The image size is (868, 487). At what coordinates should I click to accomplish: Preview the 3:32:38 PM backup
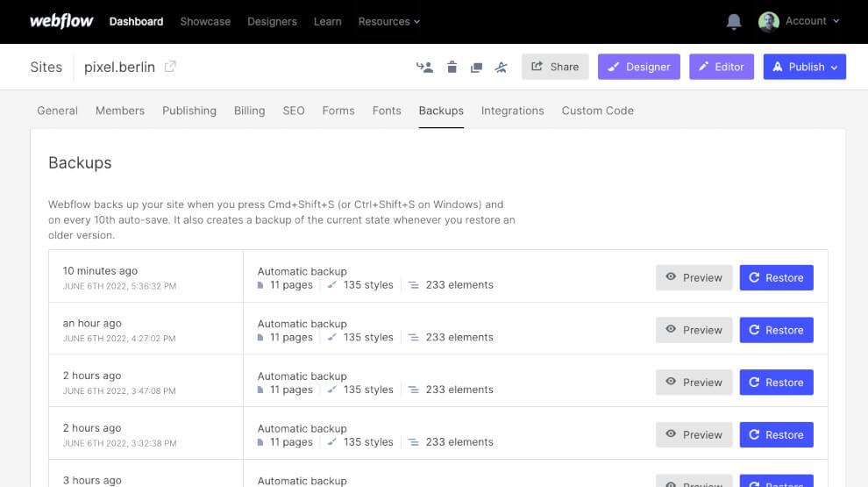tap(694, 434)
